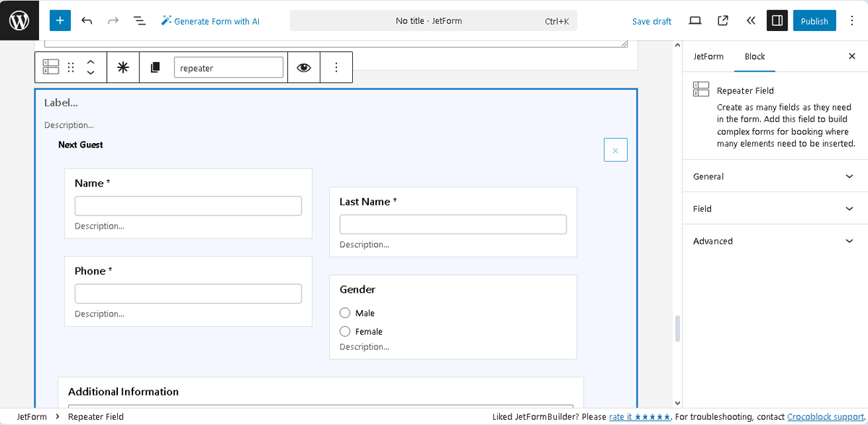
Task: Click Generate Form with AI
Action: point(210,21)
